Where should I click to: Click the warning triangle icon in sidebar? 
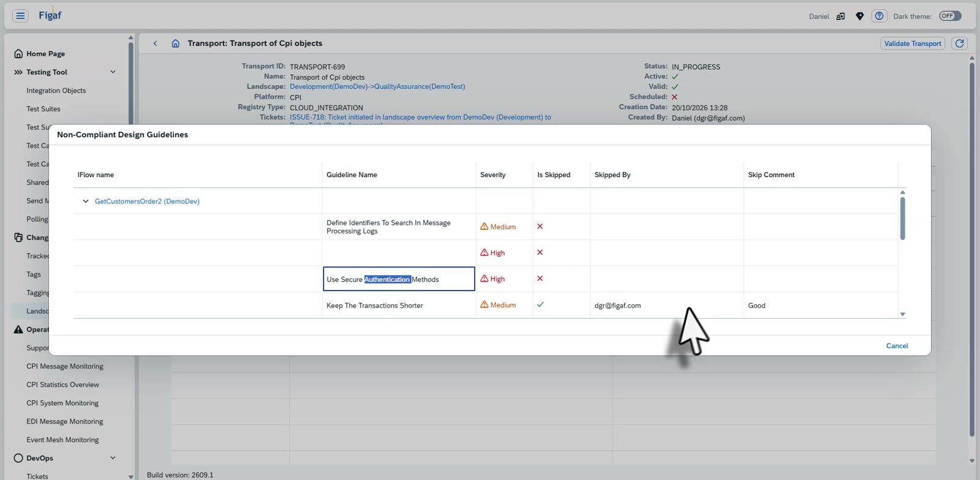coord(18,330)
